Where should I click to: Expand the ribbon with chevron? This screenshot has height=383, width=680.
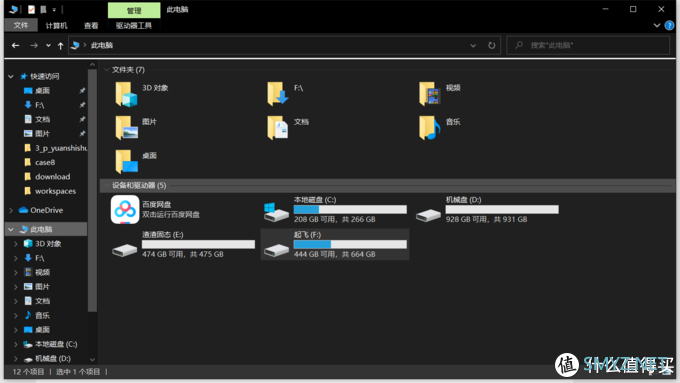tap(657, 26)
